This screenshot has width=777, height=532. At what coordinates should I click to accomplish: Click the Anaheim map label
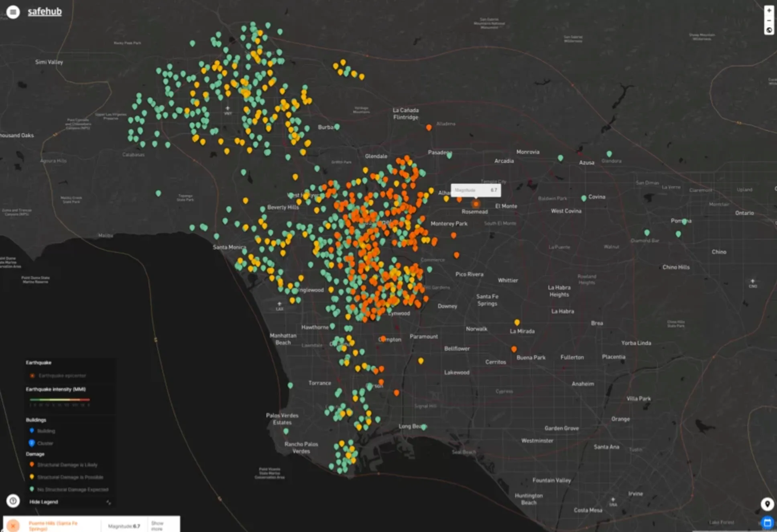[x=583, y=384]
